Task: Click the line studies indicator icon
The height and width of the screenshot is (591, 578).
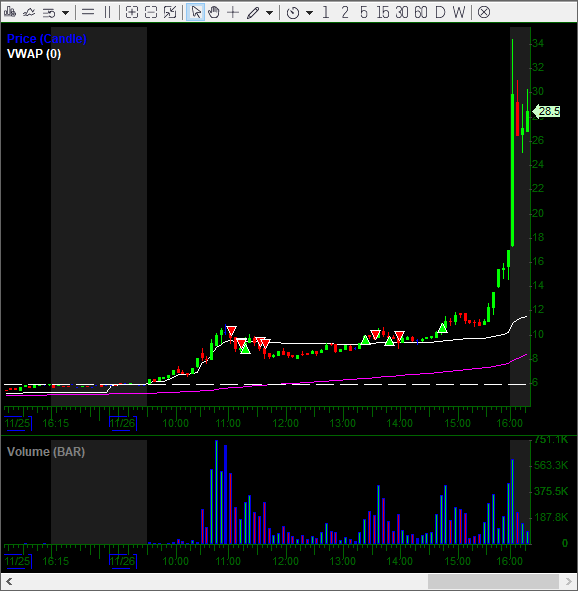Action: point(29,13)
